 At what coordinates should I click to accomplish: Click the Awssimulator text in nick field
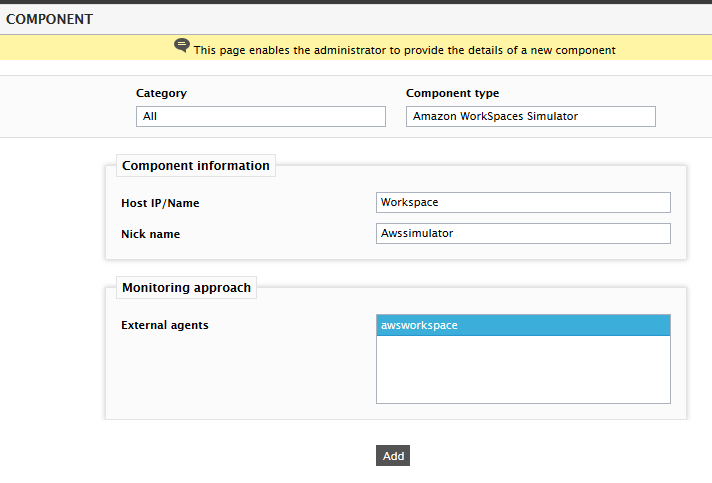click(417, 233)
